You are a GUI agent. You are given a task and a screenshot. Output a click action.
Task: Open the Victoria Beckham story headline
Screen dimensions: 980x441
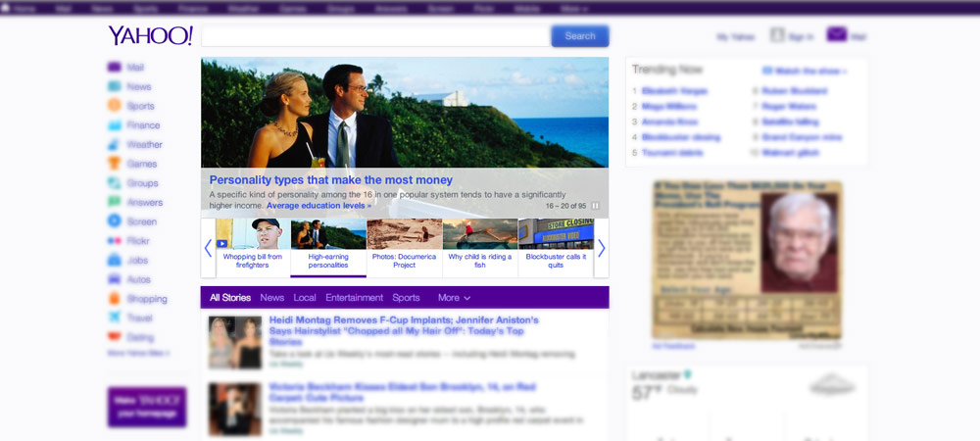(403, 392)
